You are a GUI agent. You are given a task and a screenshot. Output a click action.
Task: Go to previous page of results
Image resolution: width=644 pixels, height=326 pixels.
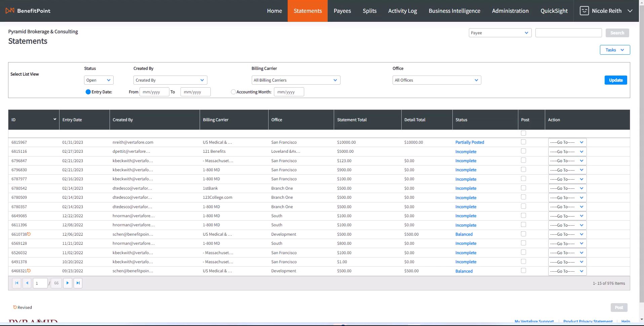pyautogui.click(x=27, y=283)
